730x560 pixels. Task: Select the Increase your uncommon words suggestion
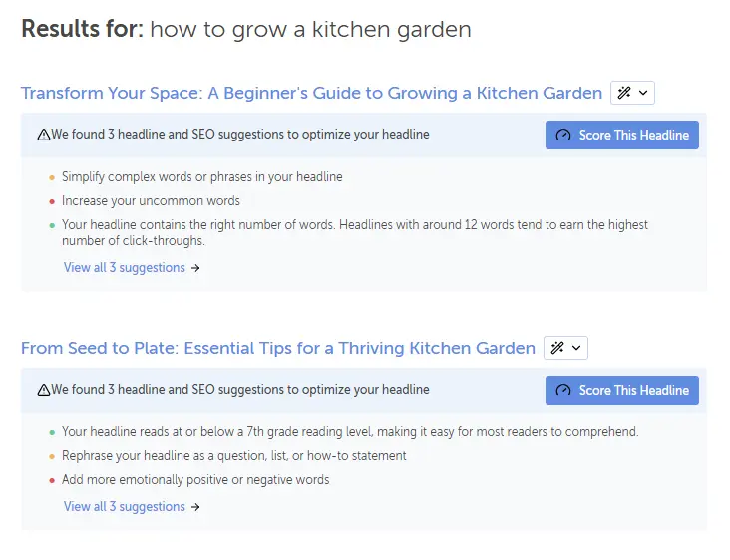tap(151, 200)
